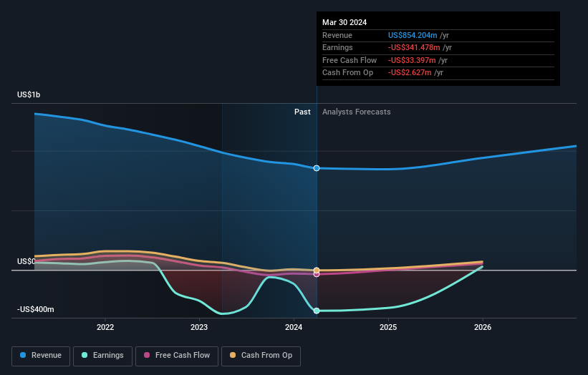
Task: Toggle the Free Cash Flow legend series
Action: click(x=177, y=356)
